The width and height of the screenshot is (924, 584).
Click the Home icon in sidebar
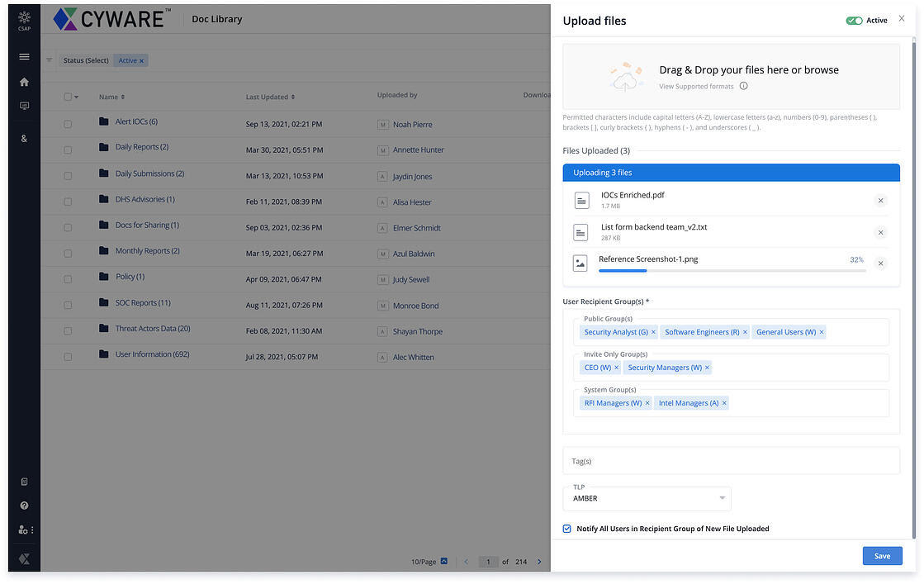[24, 82]
